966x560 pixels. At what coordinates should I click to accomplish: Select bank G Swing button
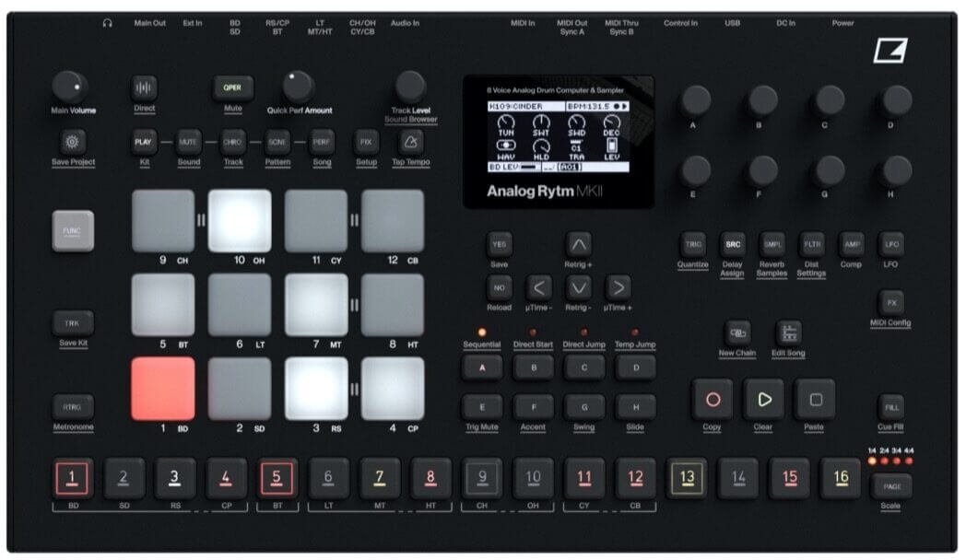[x=584, y=407]
